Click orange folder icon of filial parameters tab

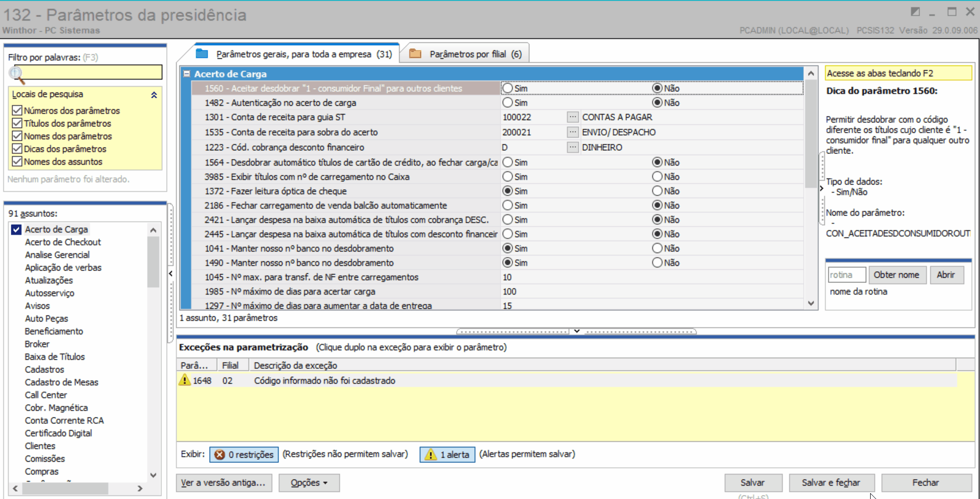tap(415, 54)
